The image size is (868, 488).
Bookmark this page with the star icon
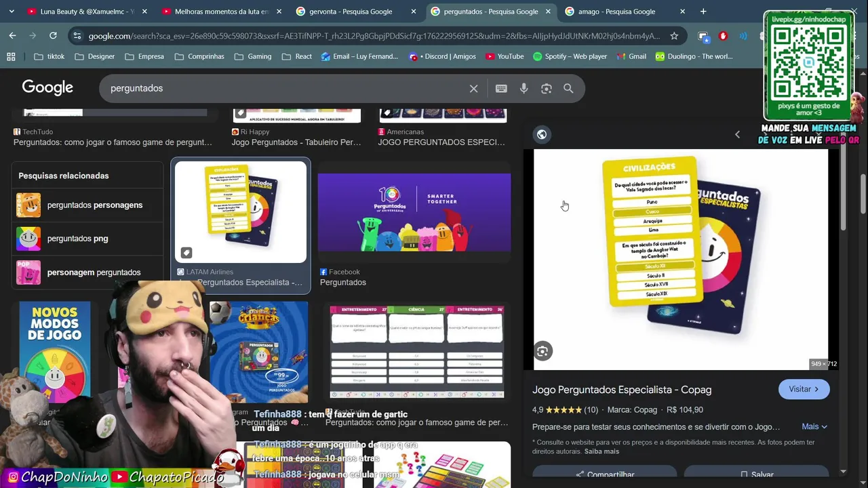coord(674,36)
